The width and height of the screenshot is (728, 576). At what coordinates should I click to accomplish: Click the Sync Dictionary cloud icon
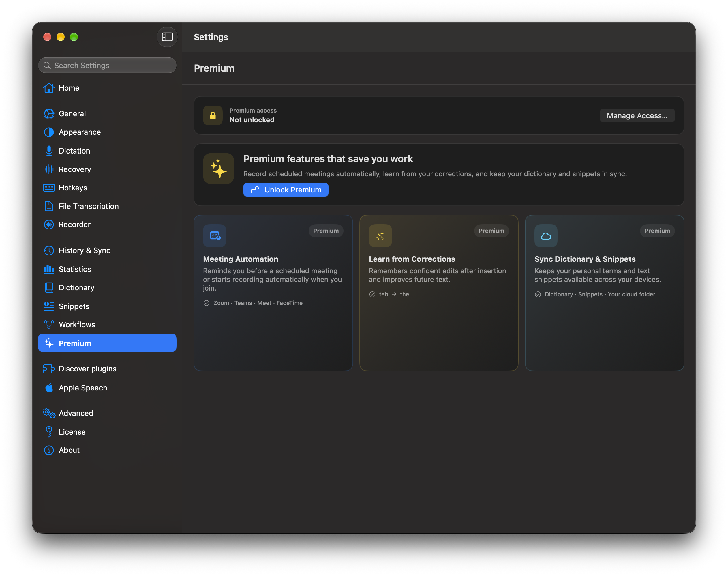point(546,236)
